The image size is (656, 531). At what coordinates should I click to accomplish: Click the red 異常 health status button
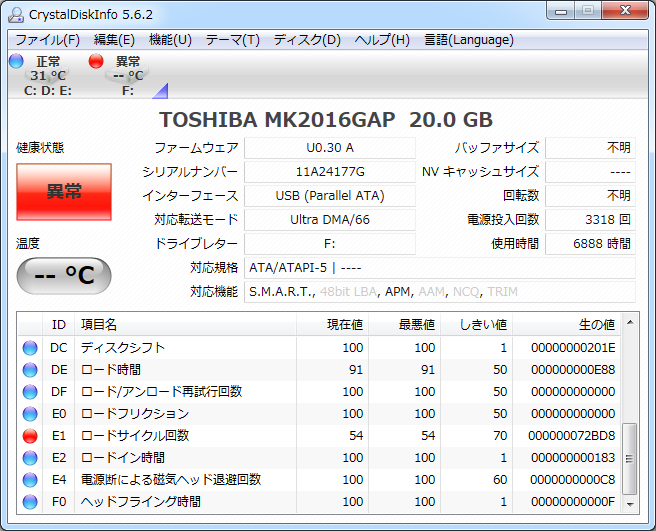coord(64,192)
